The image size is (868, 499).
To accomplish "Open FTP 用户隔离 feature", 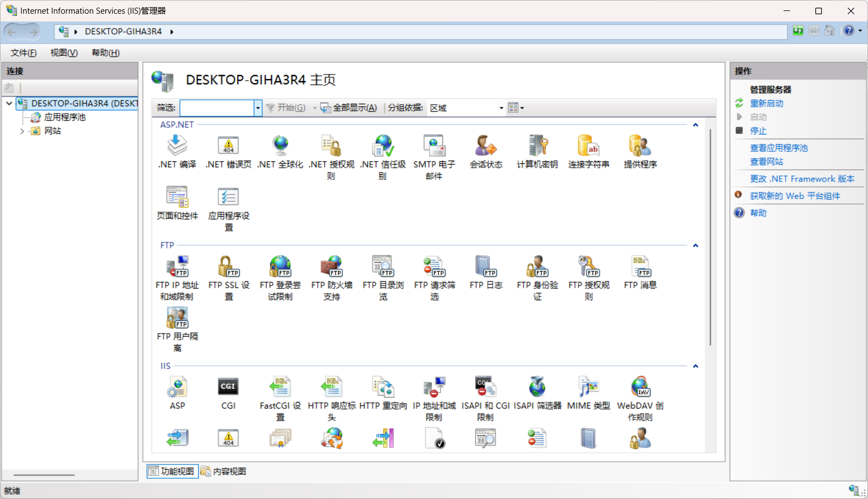I will [x=177, y=329].
